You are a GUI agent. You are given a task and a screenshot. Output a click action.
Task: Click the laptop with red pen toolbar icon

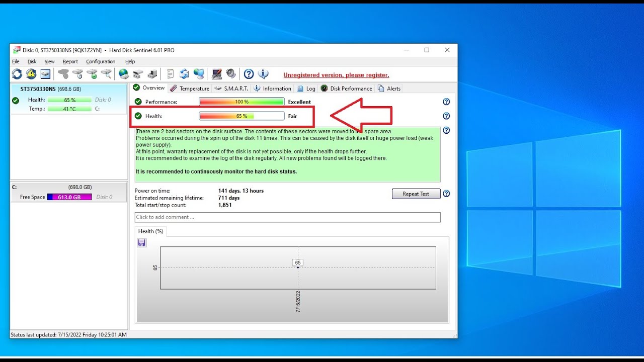tap(217, 74)
